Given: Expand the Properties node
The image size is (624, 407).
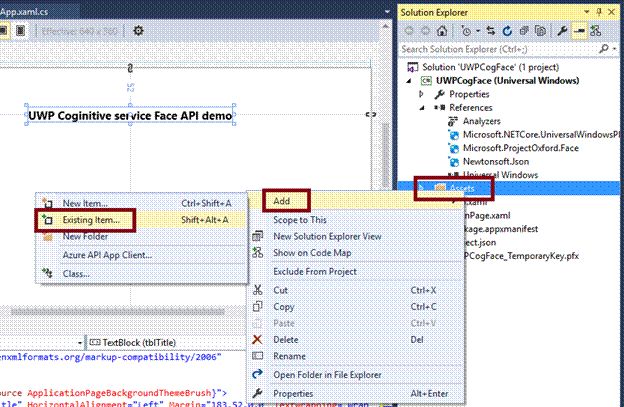Looking at the screenshot, I should [x=421, y=94].
